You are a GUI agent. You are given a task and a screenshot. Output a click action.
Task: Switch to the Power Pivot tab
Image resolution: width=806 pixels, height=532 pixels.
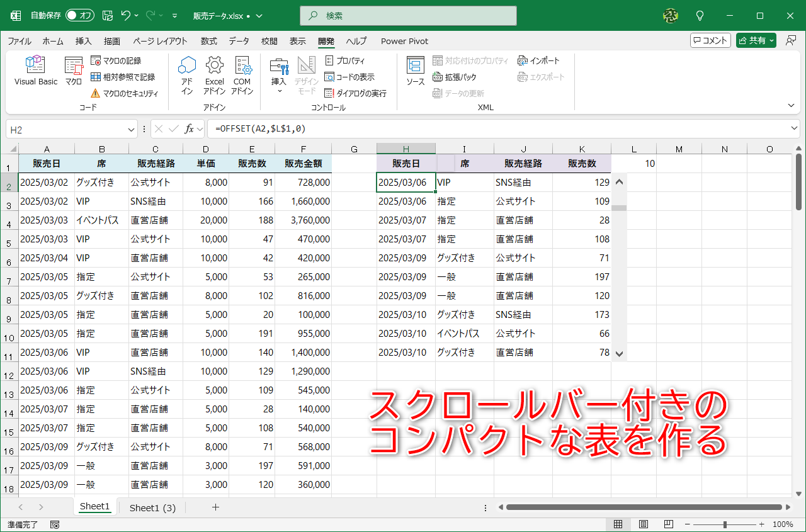[404, 41]
